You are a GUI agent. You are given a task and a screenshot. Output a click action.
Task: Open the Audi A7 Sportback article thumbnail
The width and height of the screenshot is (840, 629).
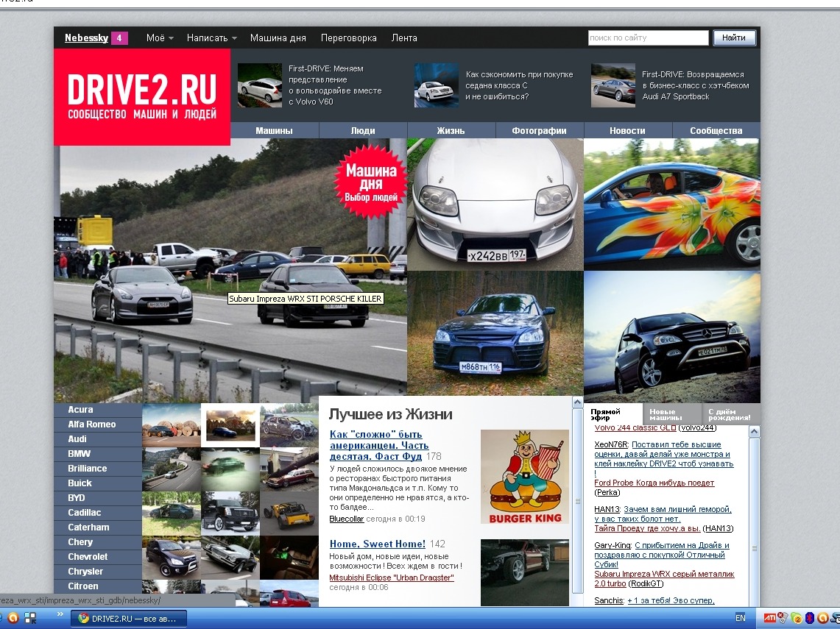click(x=613, y=85)
